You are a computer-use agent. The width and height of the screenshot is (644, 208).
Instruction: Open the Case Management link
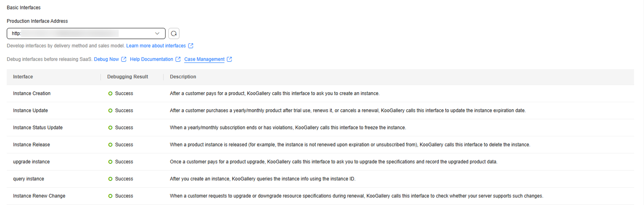204,59
